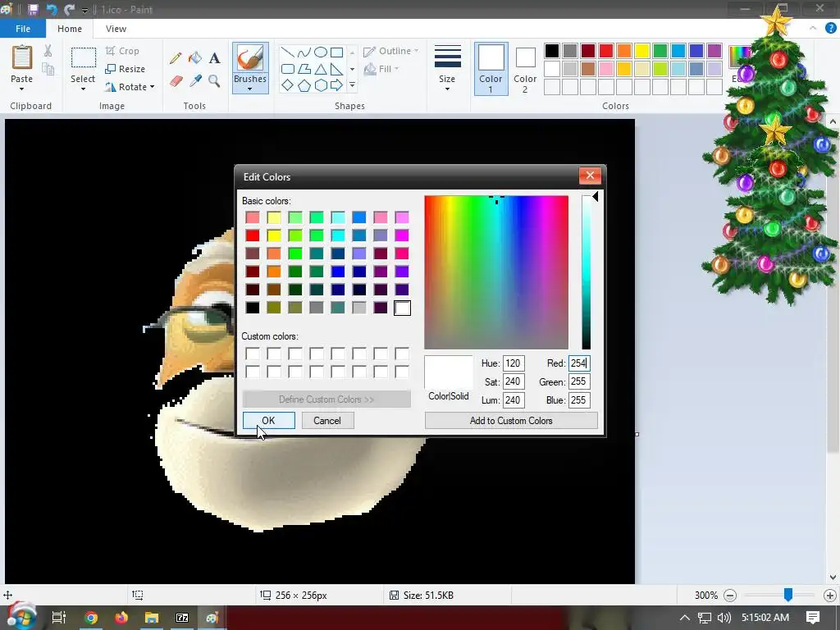840x630 pixels.
Task: Select Color 2 background toggle
Action: [525, 69]
